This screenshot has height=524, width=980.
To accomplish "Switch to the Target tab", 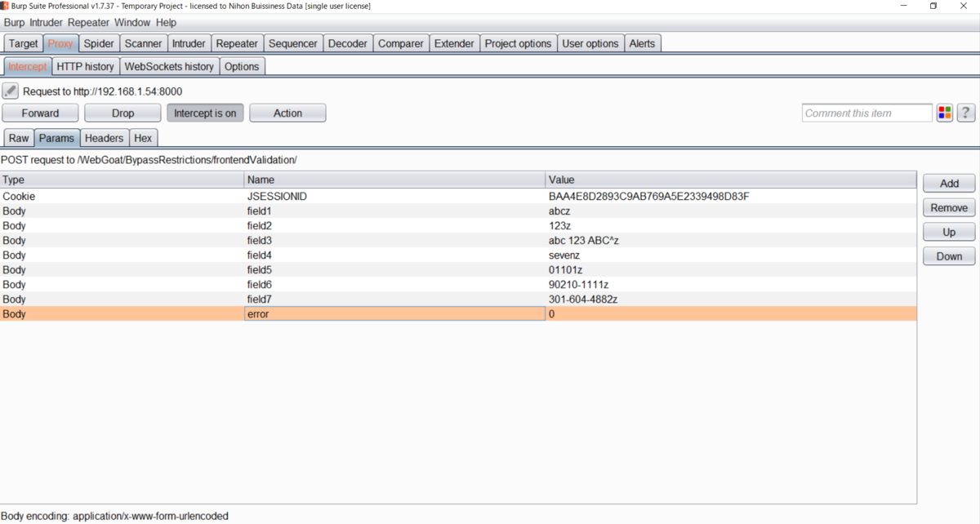I will coord(24,43).
